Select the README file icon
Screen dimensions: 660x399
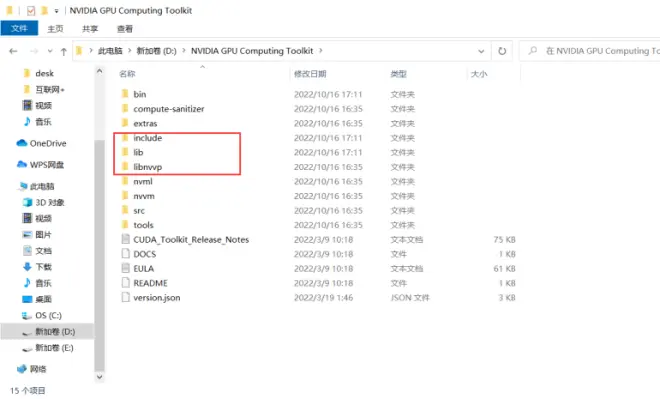(x=125, y=283)
